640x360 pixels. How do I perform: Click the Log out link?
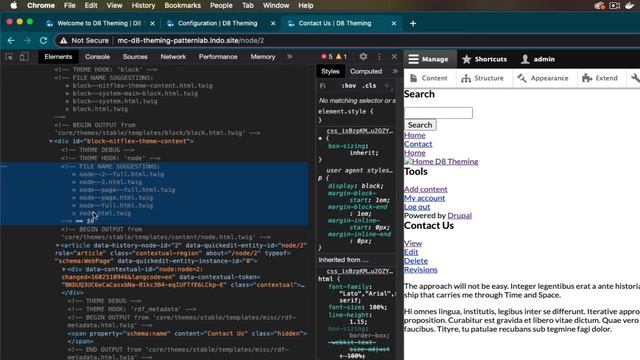417,207
